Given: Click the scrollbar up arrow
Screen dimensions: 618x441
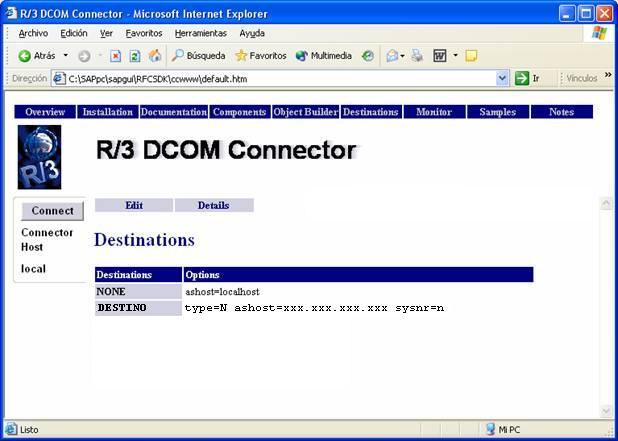Looking at the screenshot, I should click(x=606, y=203).
